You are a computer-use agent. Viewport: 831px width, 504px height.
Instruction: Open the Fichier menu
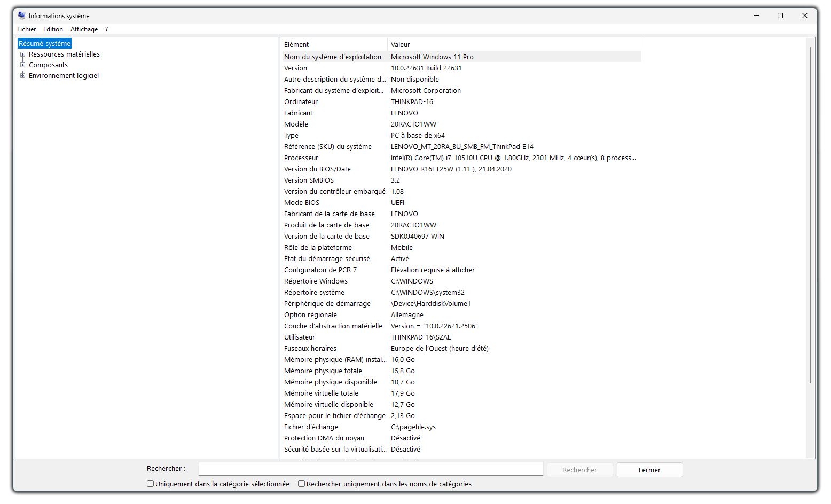point(27,29)
